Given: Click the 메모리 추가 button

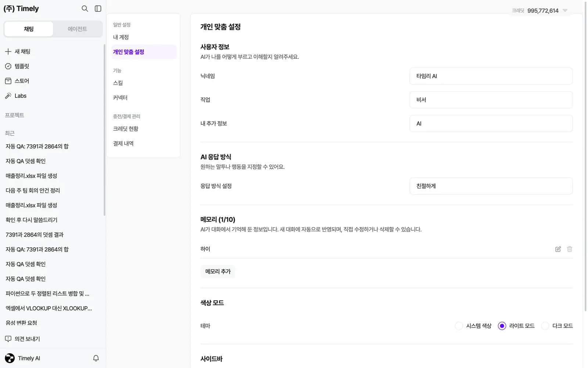Looking at the screenshot, I should pyautogui.click(x=218, y=272).
